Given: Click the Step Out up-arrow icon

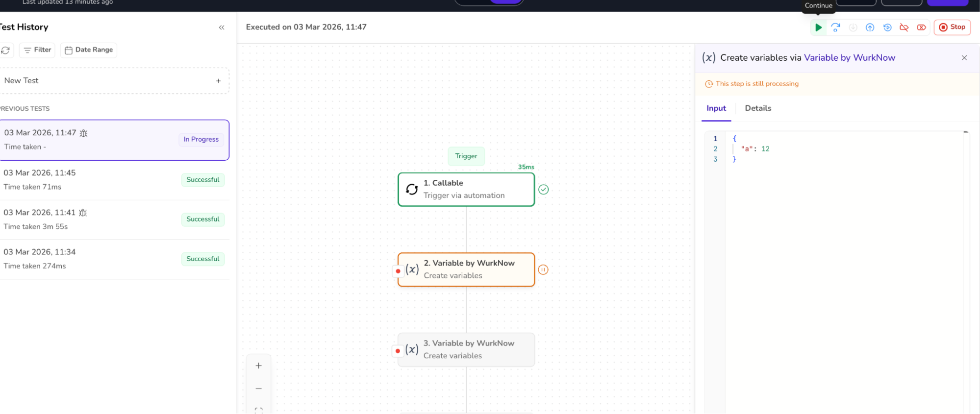Looking at the screenshot, I should (870, 27).
